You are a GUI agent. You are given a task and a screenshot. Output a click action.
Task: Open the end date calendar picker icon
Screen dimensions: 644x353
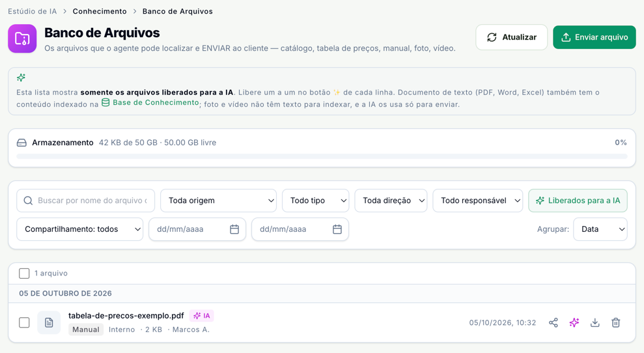point(337,229)
